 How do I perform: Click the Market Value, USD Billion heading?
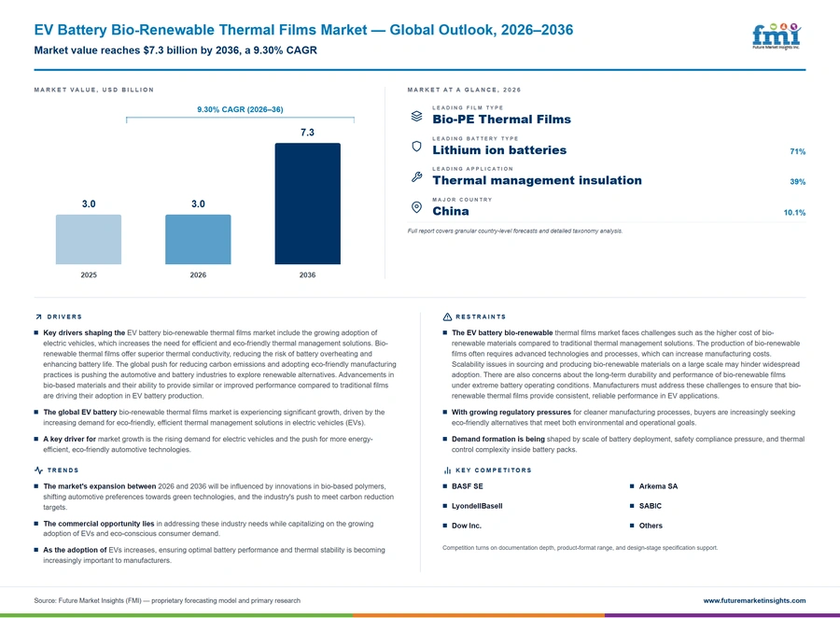click(93, 90)
